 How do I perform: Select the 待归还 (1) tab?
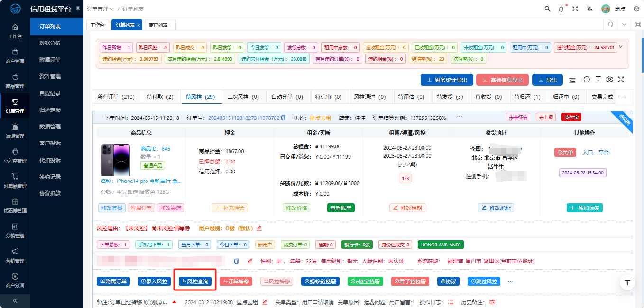(x=528, y=97)
